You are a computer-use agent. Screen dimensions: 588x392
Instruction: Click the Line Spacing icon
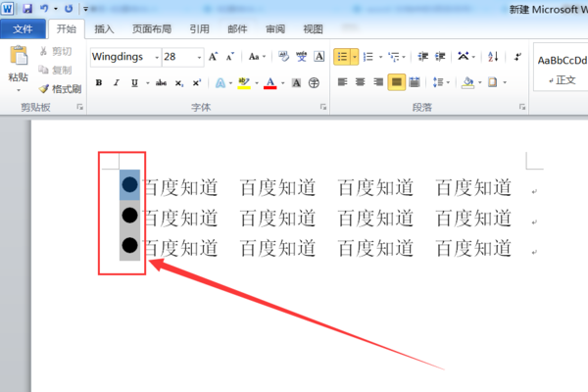click(438, 81)
